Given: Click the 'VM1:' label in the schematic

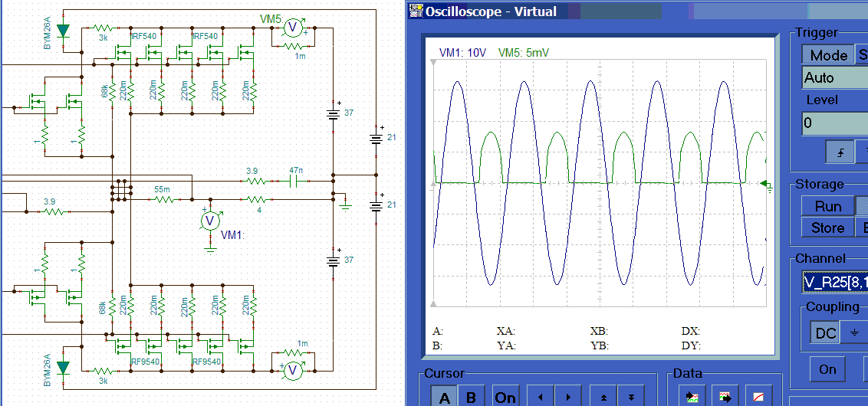Looking at the screenshot, I should [232, 236].
